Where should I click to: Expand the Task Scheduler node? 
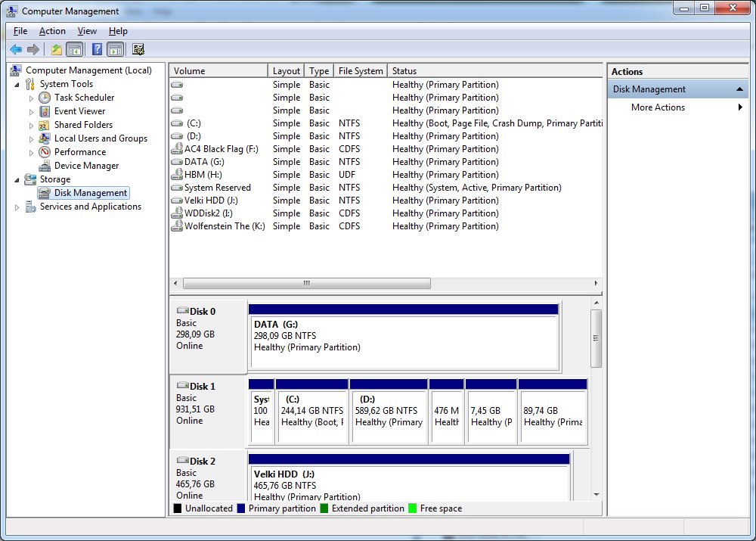31,98
